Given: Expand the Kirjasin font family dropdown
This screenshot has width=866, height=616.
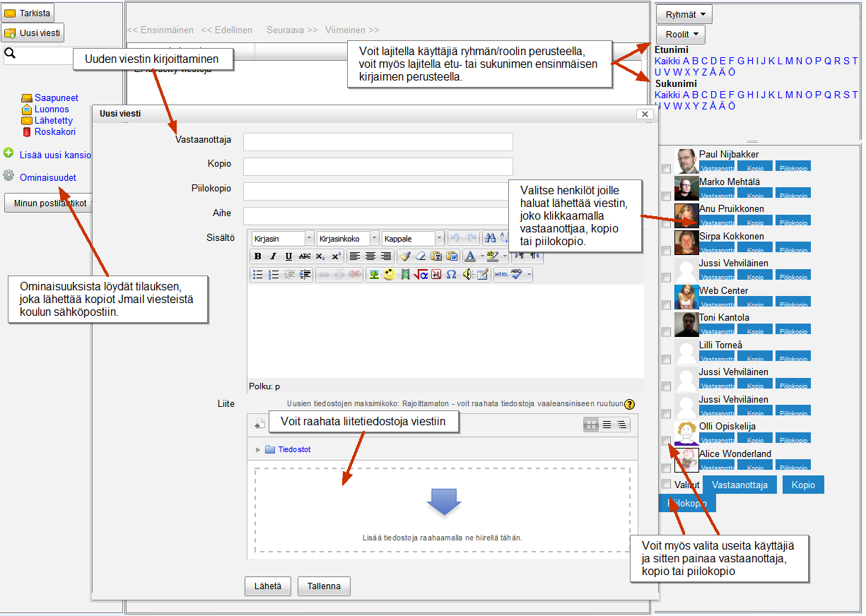Looking at the screenshot, I should (309, 239).
